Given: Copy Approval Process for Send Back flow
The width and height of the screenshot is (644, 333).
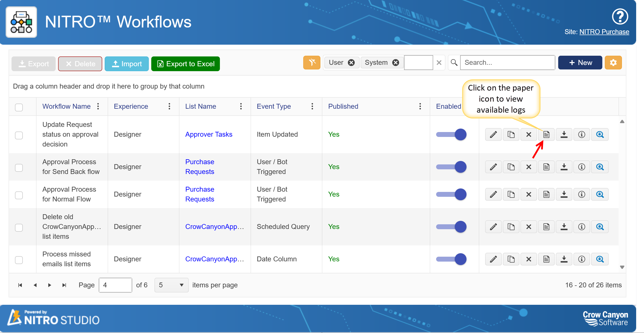Looking at the screenshot, I should (x=511, y=167).
